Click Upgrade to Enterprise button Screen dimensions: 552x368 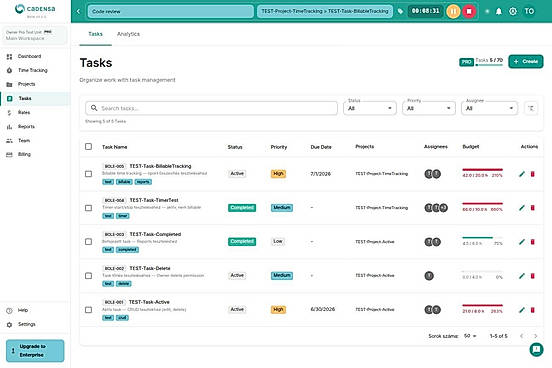[35, 351]
